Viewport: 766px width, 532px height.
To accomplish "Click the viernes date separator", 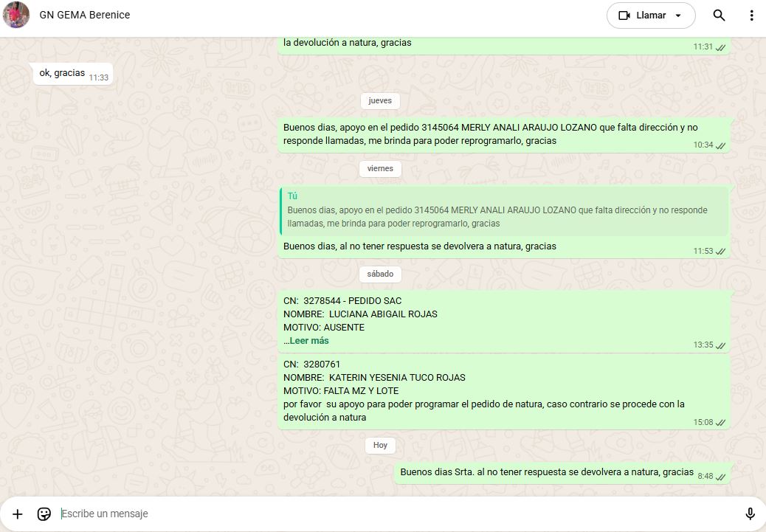I will (380, 168).
